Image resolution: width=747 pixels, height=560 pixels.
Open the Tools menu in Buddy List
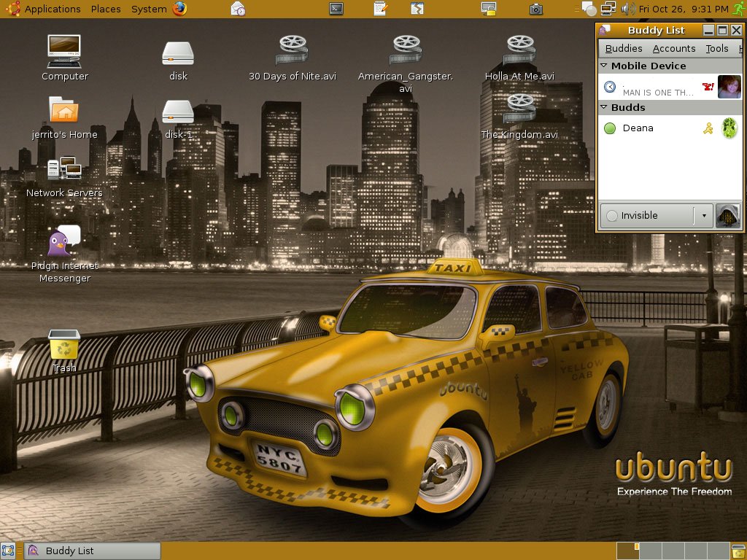717,48
